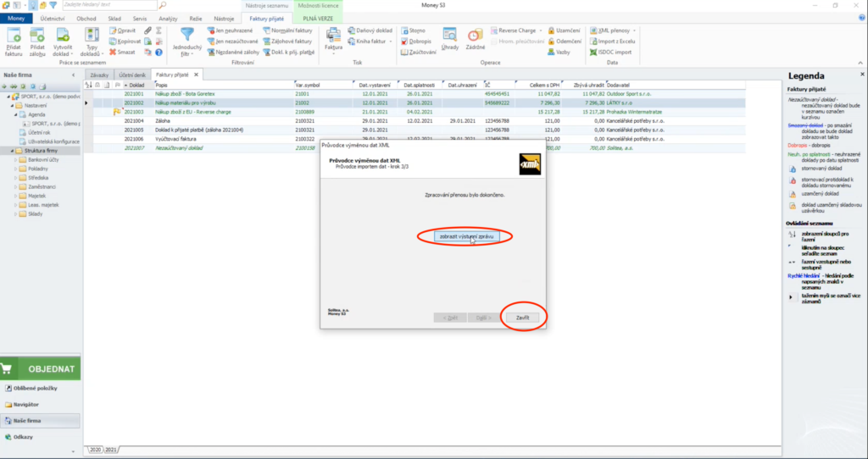Image resolution: width=868 pixels, height=459 pixels.
Task: Select invoice row 2021001 Nákup zboží
Action: (x=414, y=94)
